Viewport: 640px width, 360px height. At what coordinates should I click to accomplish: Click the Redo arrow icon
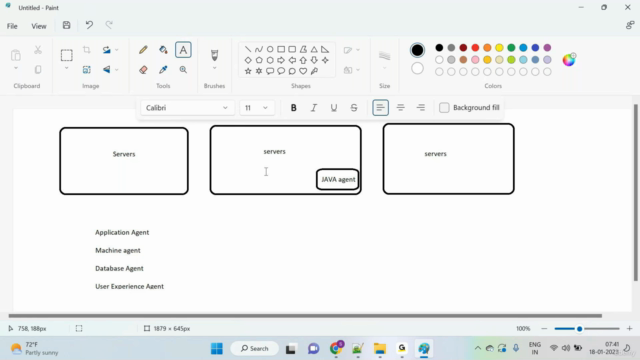pos(109,25)
